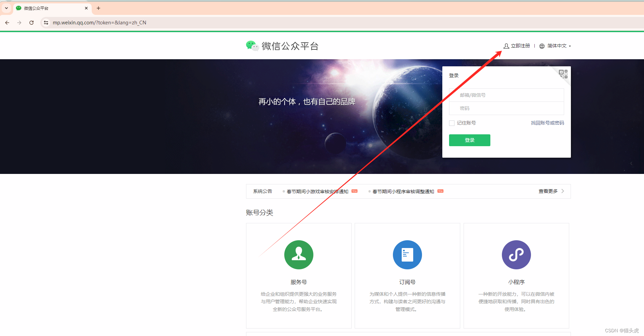Click the purple 小程序 mini program icon
The height and width of the screenshot is (336, 644).
(516, 255)
